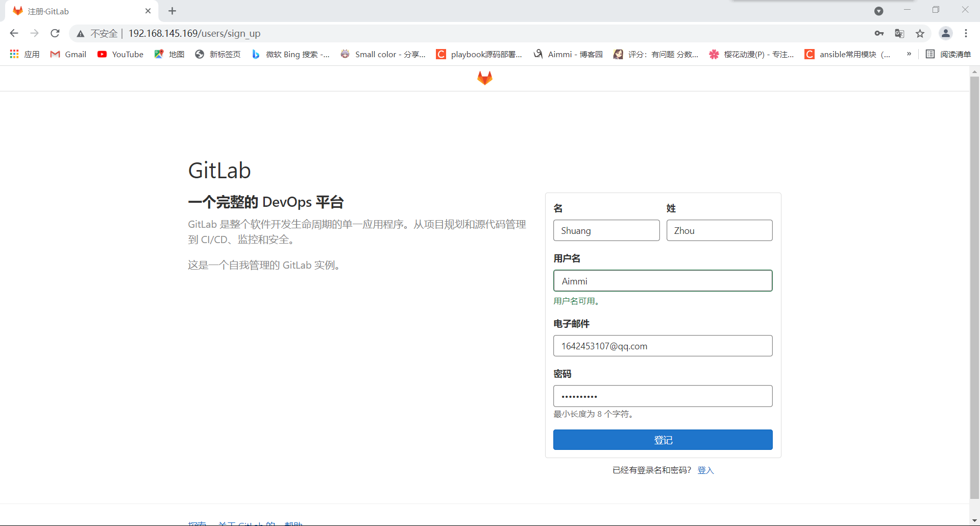Click the address bar URL

194,33
